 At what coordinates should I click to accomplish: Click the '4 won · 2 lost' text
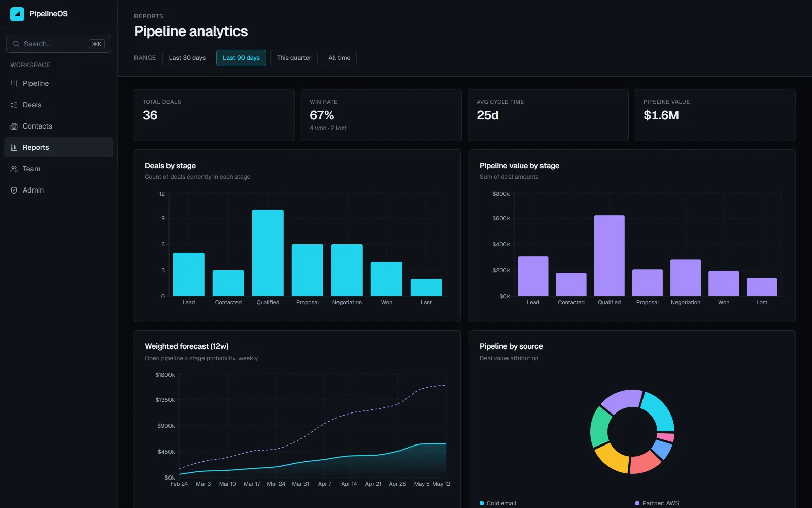pos(328,128)
